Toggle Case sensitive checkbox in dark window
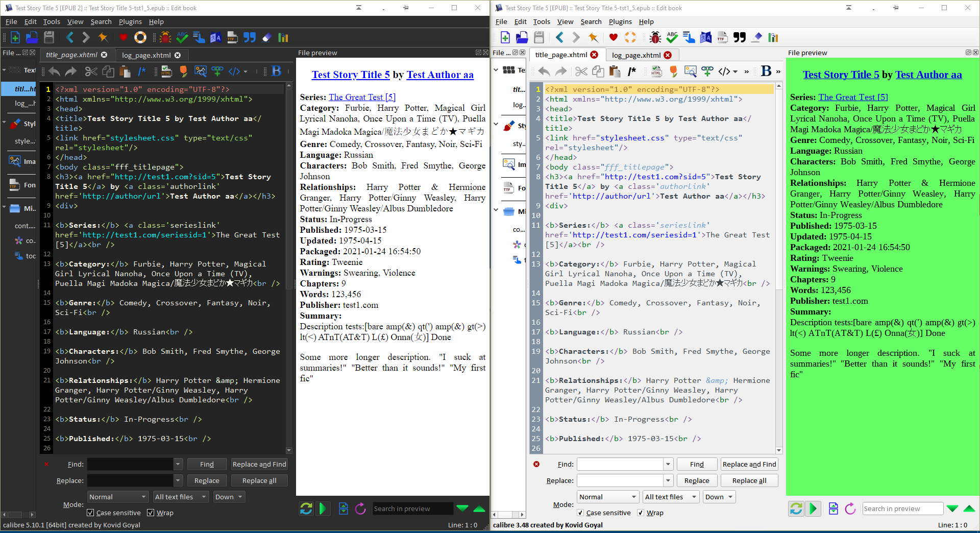Screen dimensions: 980x533 (x=91, y=513)
